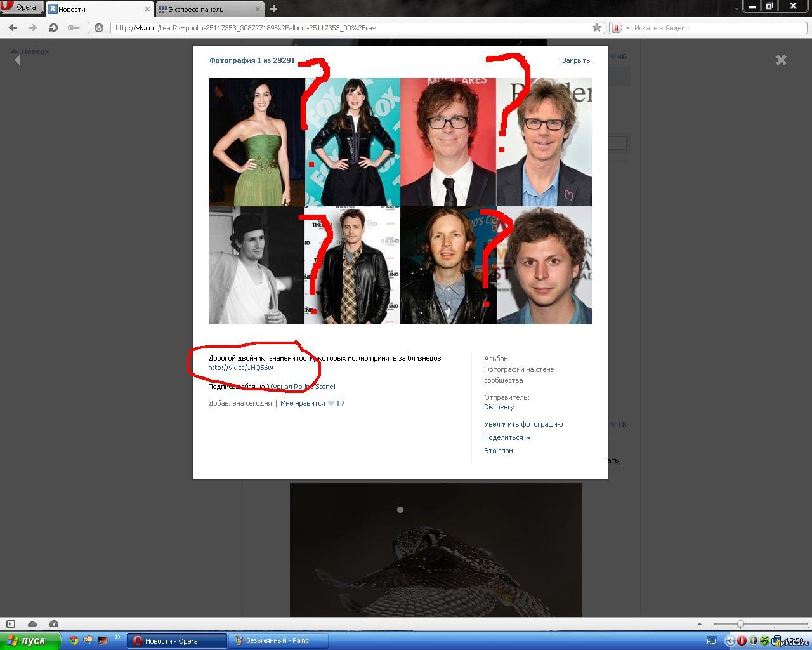Close the Новости tab
This screenshot has height=650, width=812.
click(x=147, y=10)
